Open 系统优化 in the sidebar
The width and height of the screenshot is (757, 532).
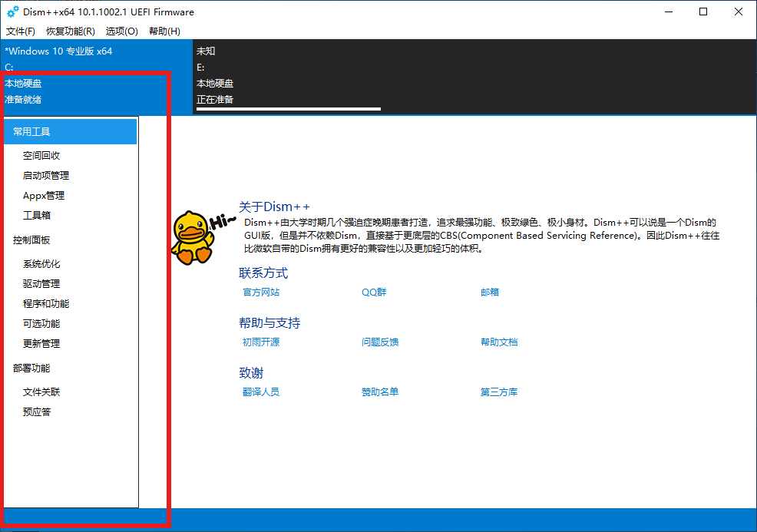pyautogui.click(x=41, y=263)
